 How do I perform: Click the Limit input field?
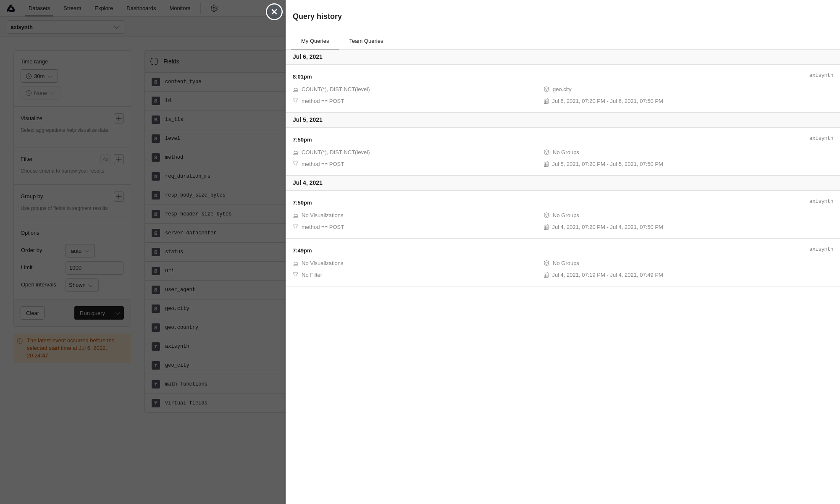pyautogui.click(x=94, y=268)
